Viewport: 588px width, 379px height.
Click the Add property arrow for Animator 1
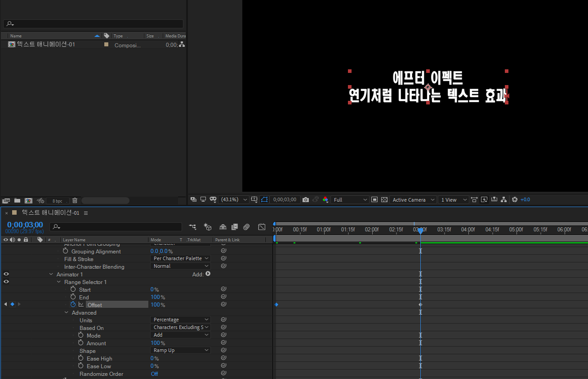208,274
